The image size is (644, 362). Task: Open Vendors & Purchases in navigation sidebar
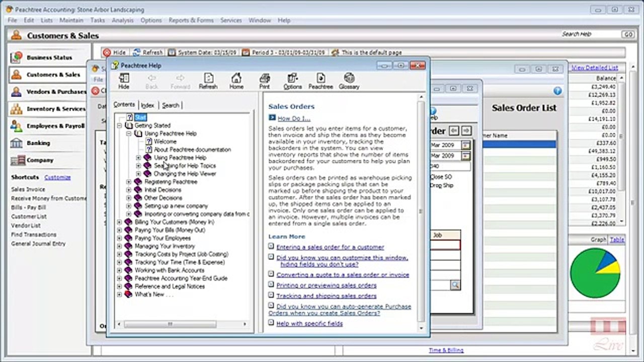(49, 92)
